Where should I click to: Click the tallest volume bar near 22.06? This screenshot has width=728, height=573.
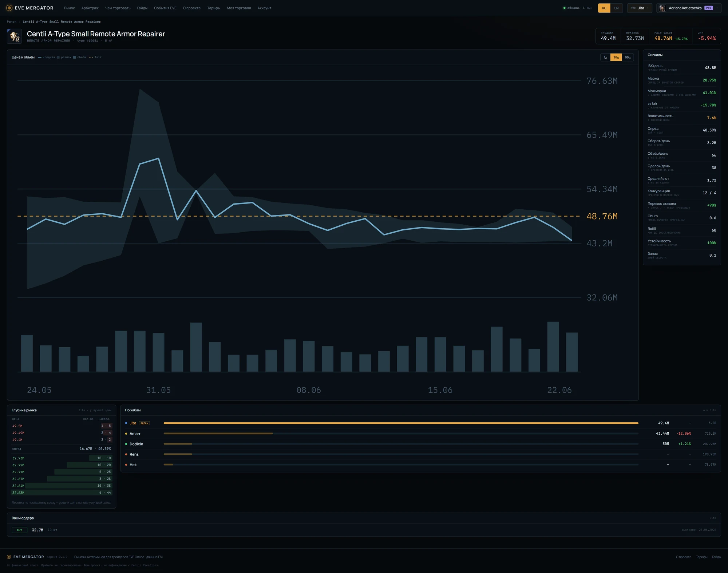[x=553, y=347]
